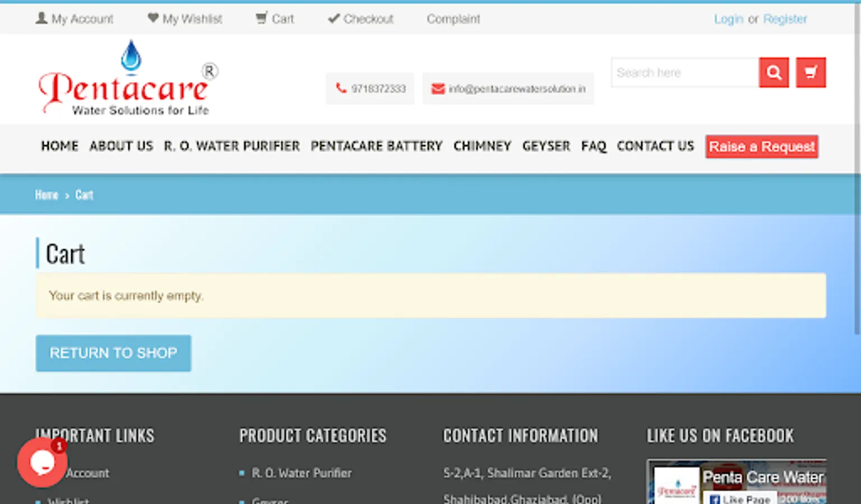Click the red search magnifier button
This screenshot has width=861, height=504.
click(x=774, y=72)
